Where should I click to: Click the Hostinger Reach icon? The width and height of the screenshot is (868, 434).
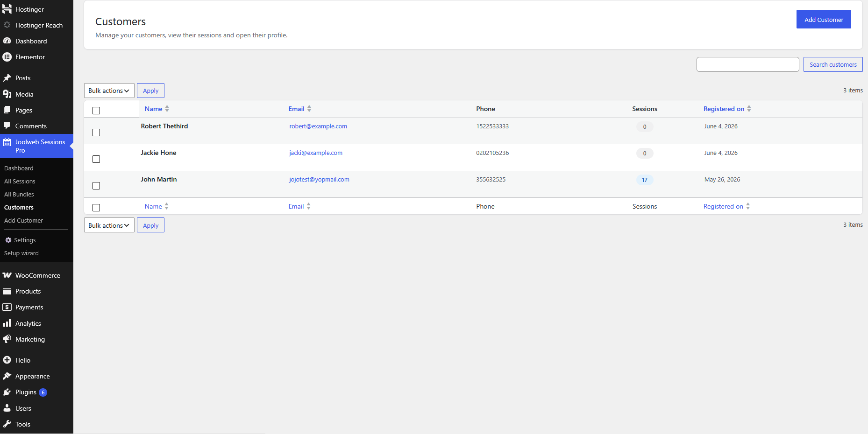tap(7, 25)
